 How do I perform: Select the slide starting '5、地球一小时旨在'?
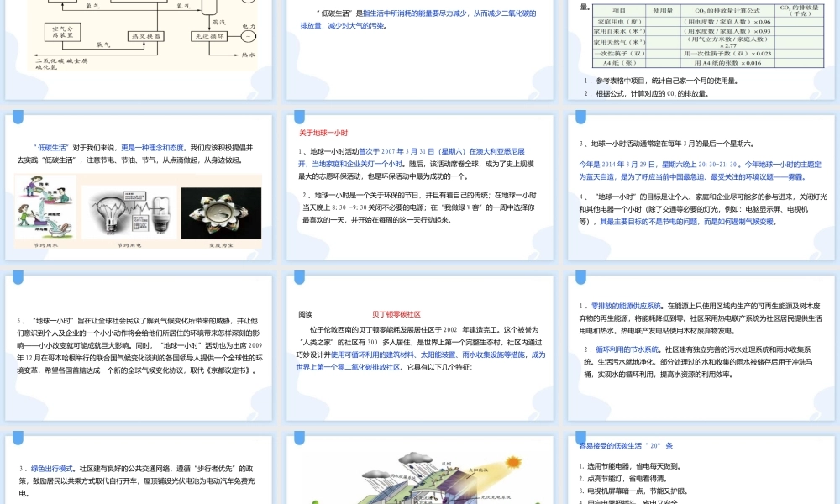[139, 348]
